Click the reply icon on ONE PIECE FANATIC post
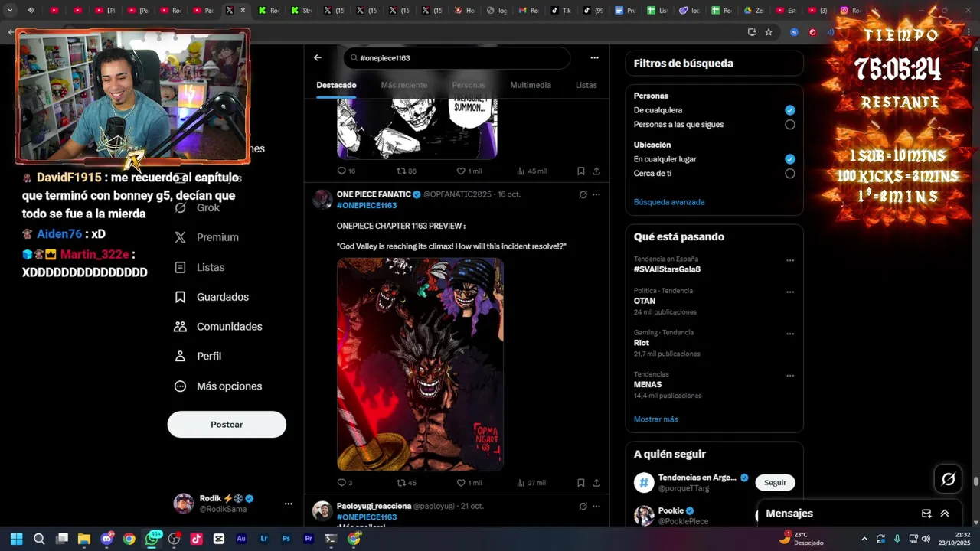Viewport: 980px width, 551px height. pos(341,483)
